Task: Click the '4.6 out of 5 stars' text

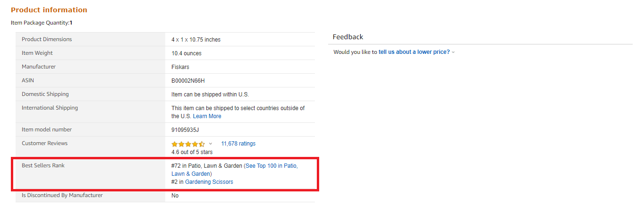Action: tap(192, 152)
